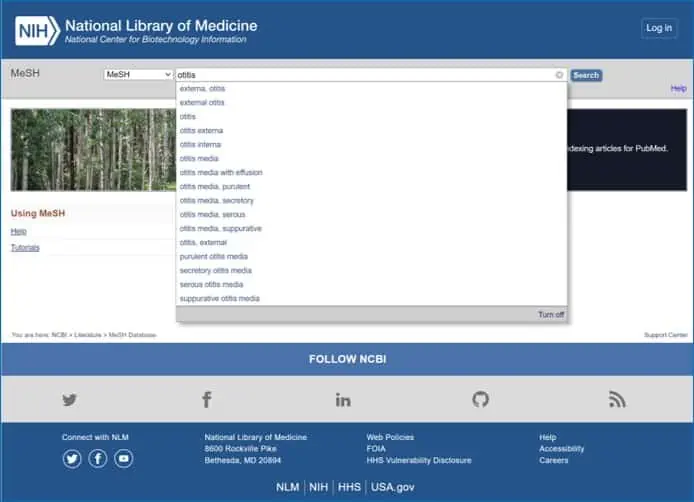
Task: Select 'otitis media' from the suggestions
Action: 199,158
